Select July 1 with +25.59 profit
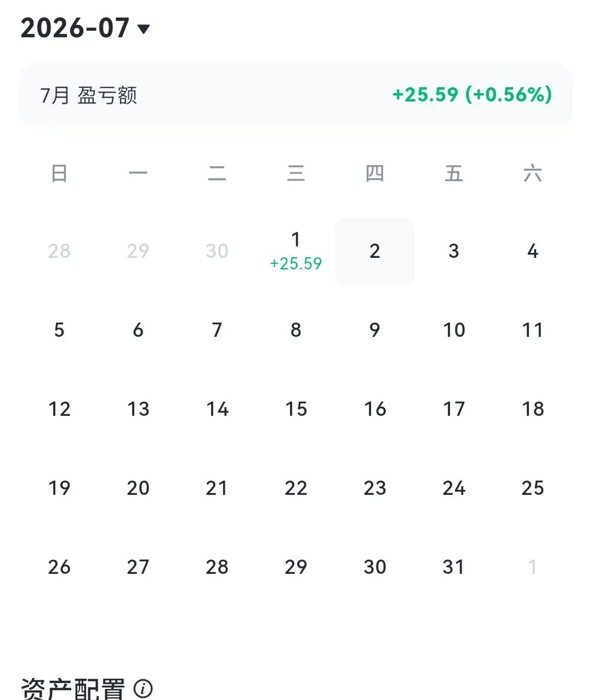Screen dimensions: 592x700 click(296, 251)
